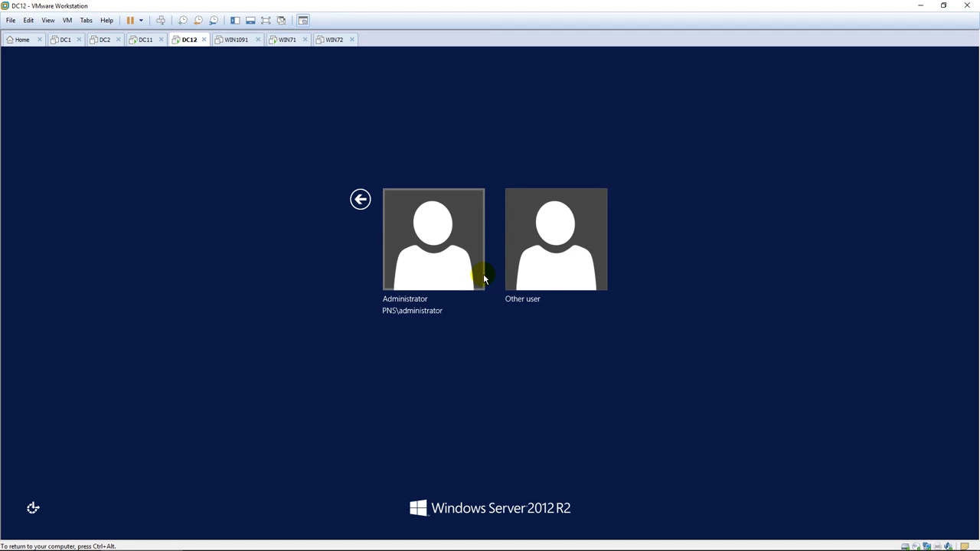Show or hide the library sidebar
The width and height of the screenshot is (980, 551).
click(235, 20)
